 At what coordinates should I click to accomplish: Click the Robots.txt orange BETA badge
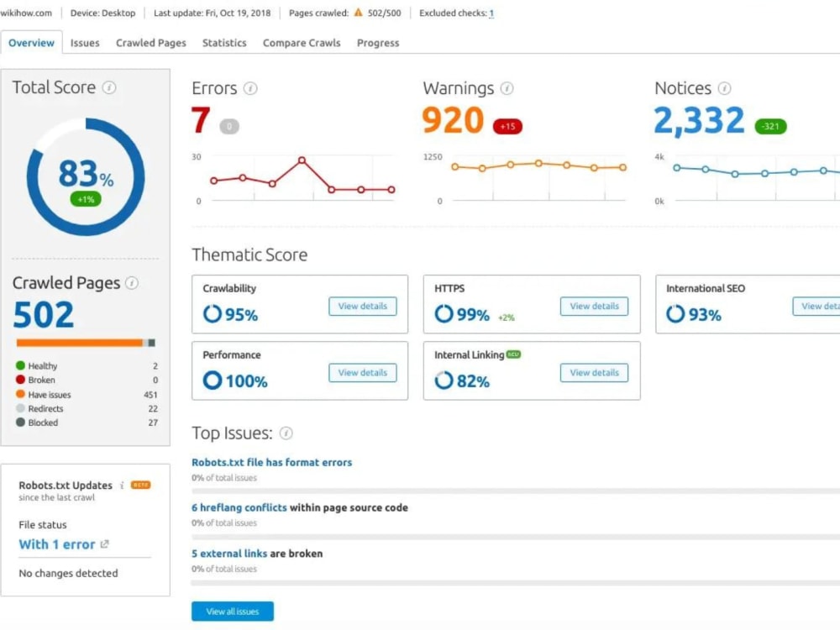pos(141,485)
